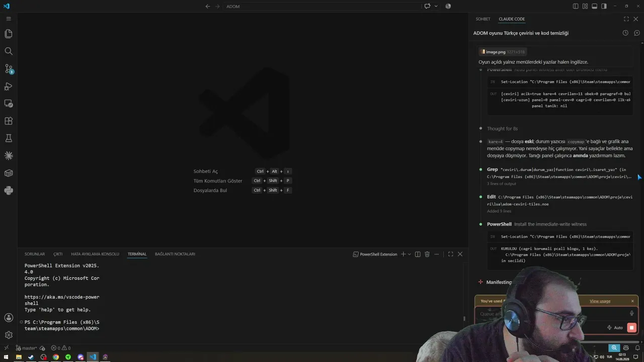Close the Claude Code side panel
The height and width of the screenshot is (362, 644).
[636, 19]
